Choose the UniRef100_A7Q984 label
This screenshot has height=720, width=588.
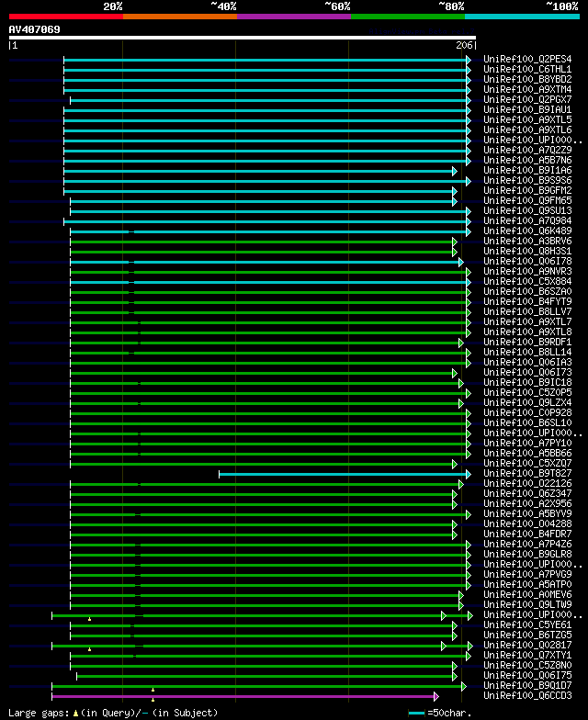527,220
